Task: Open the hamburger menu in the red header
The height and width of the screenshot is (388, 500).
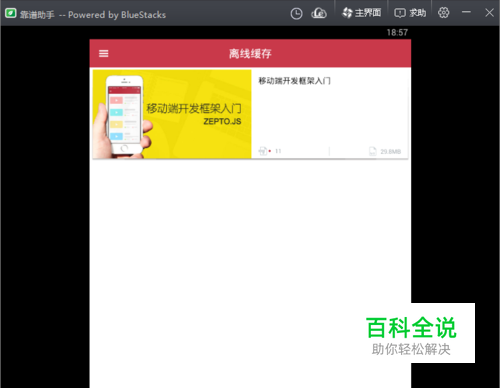Action: coord(104,54)
